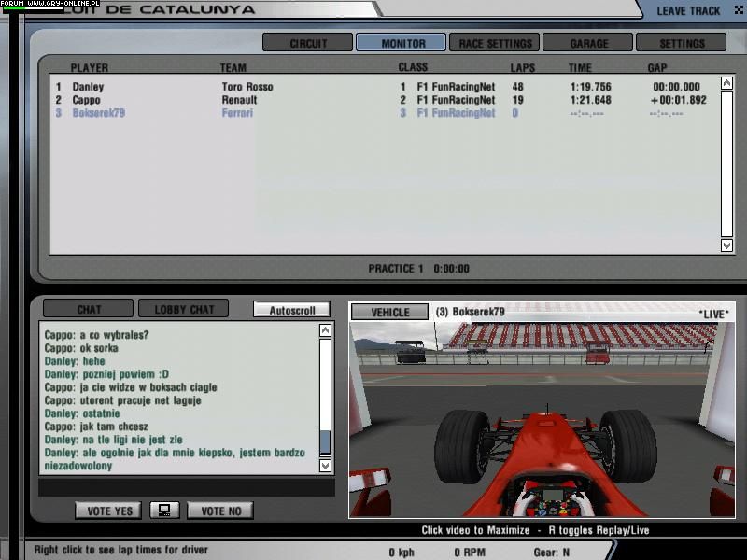Select driver Bokserek79 in standings
Image resolution: width=747 pixels, height=560 pixels.
click(99, 113)
